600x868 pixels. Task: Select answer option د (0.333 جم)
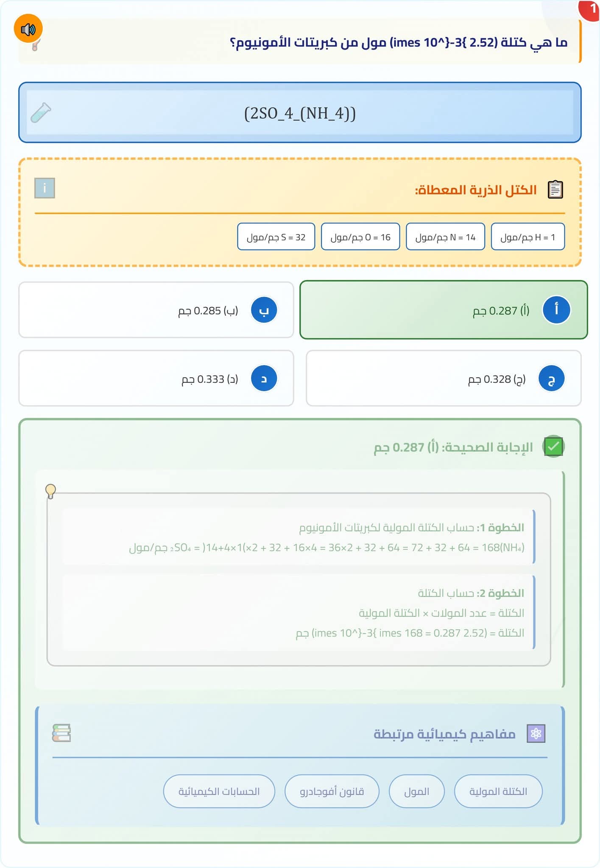(x=156, y=378)
